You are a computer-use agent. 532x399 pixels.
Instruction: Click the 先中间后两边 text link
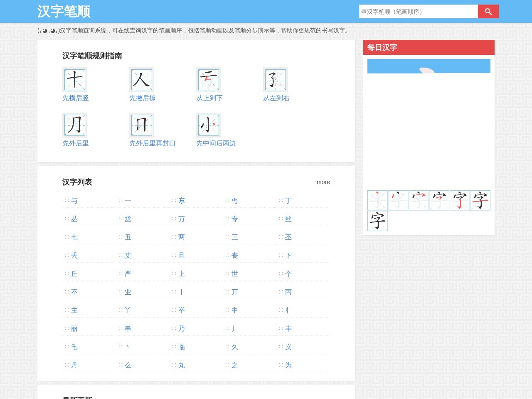click(x=216, y=143)
